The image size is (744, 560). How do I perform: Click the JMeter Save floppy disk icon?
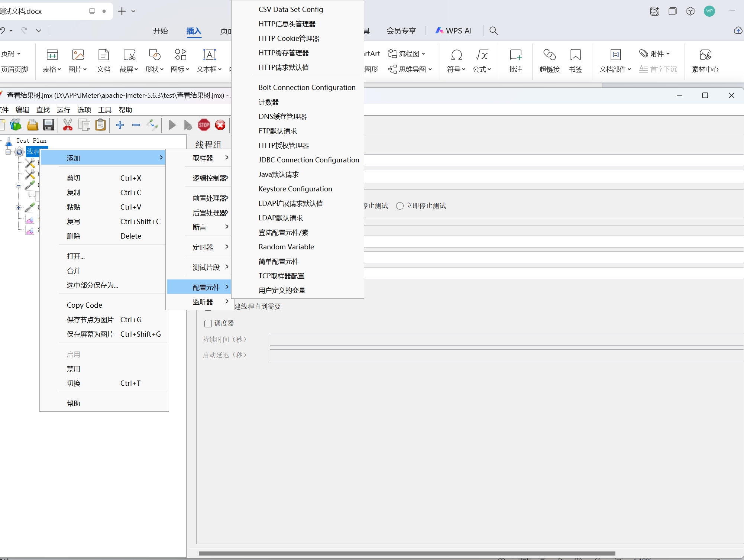tap(49, 125)
